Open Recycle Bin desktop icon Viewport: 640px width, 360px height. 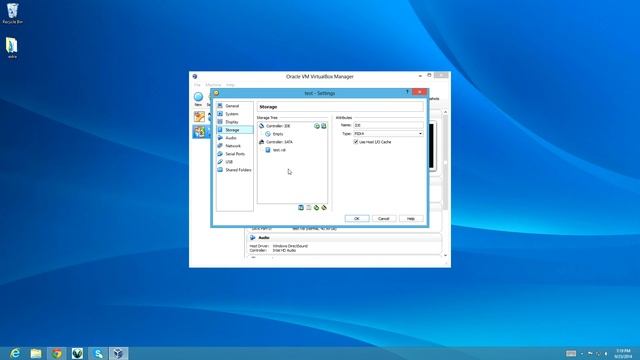click(x=13, y=13)
